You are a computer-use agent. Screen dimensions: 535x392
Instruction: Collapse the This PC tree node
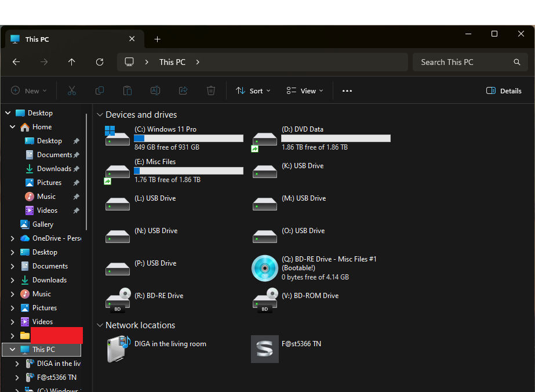[x=13, y=349]
